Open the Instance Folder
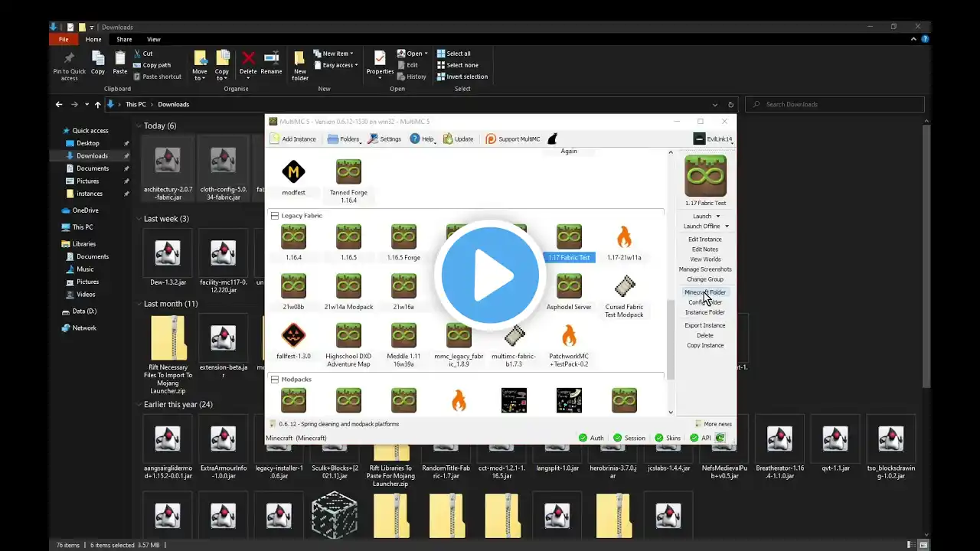The image size is (980, 551). (x=705, y=312)
